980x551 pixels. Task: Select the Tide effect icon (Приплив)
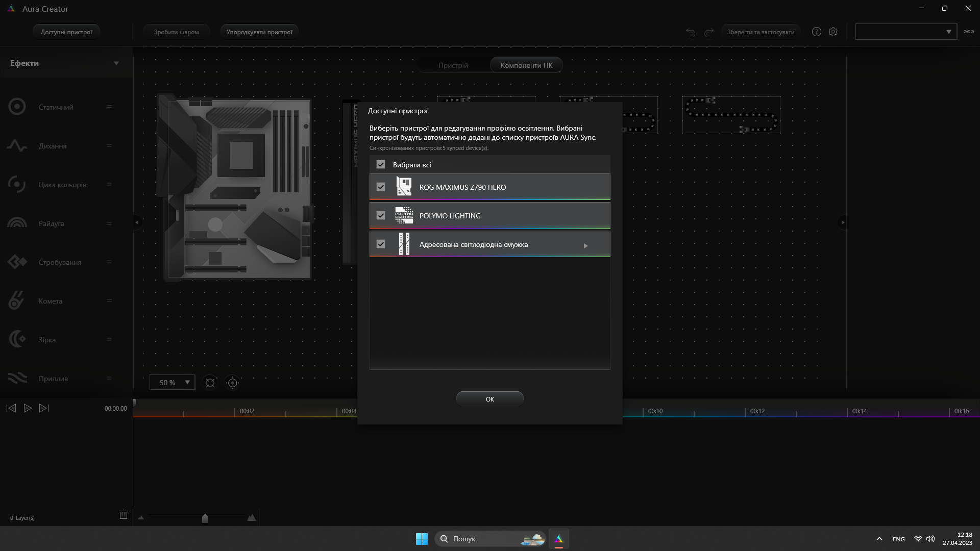[x=17, y=378]
